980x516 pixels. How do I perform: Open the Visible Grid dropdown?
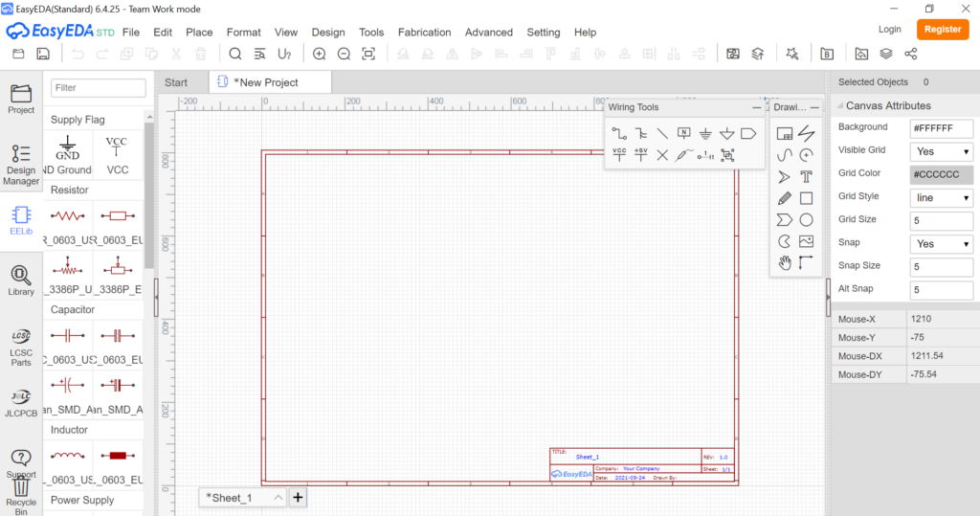(x=942, y=151)
